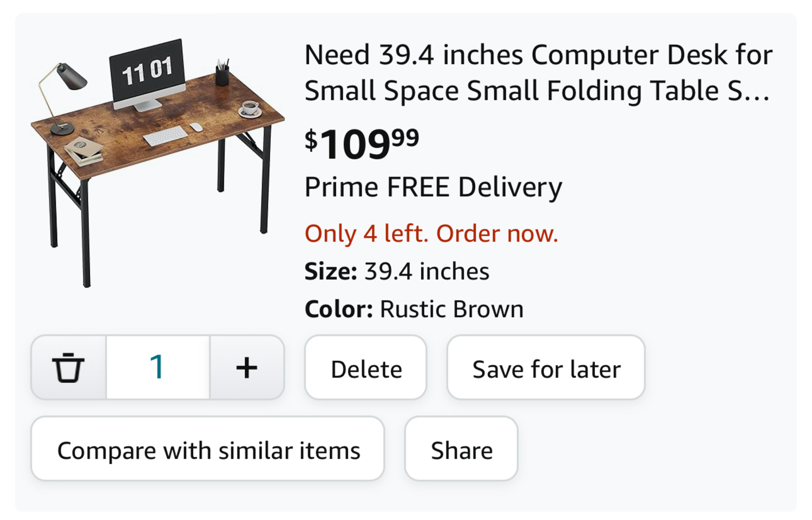Increase quantity with the plus icon
The image size is (812, 520).
247,367
